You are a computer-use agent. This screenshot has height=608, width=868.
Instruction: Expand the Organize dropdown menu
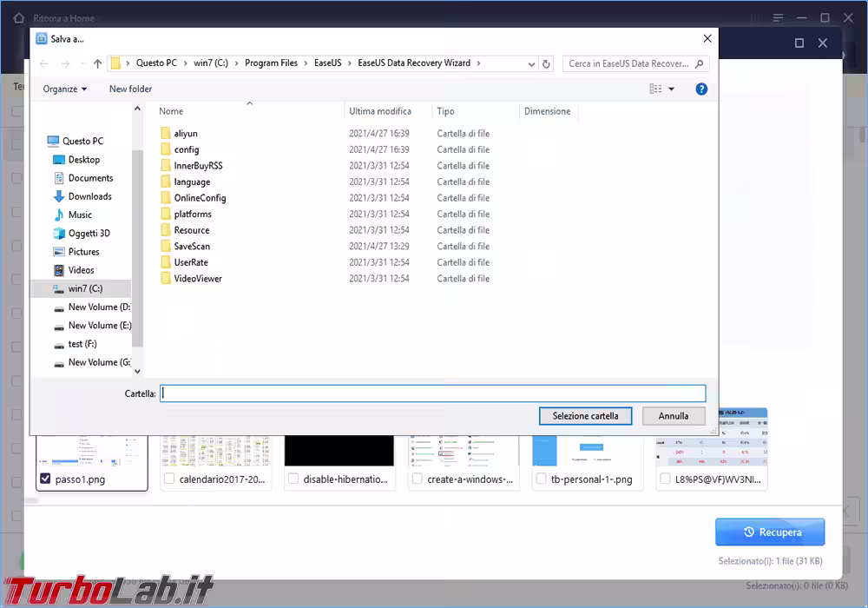(65, 89)
